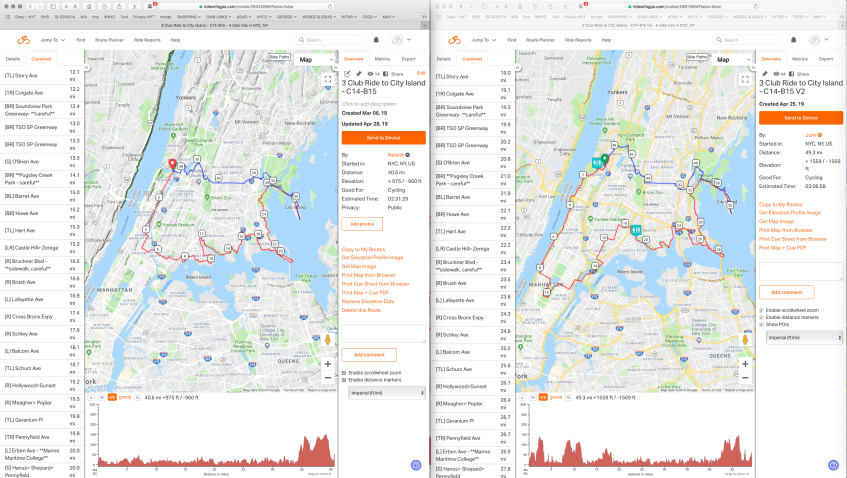Image resolution: width=847 pixels, height=478 pixels.
Task: Zoom out on the right map with minus button
Action: coord(745,379)
